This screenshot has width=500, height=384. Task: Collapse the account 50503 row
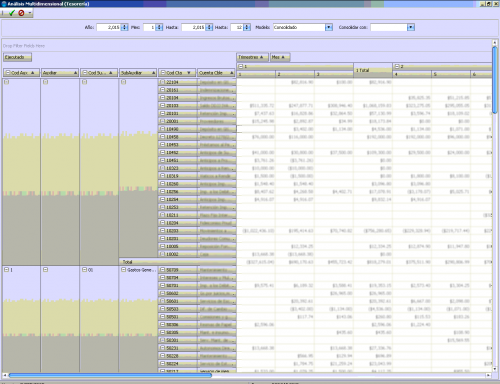[x=162, y=309]
